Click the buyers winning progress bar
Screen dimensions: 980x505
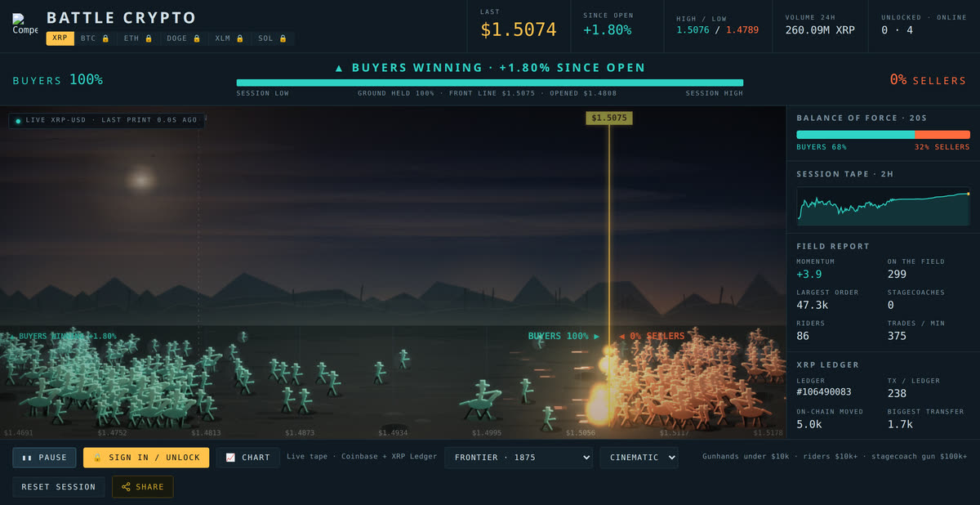(x=490, y=83)
